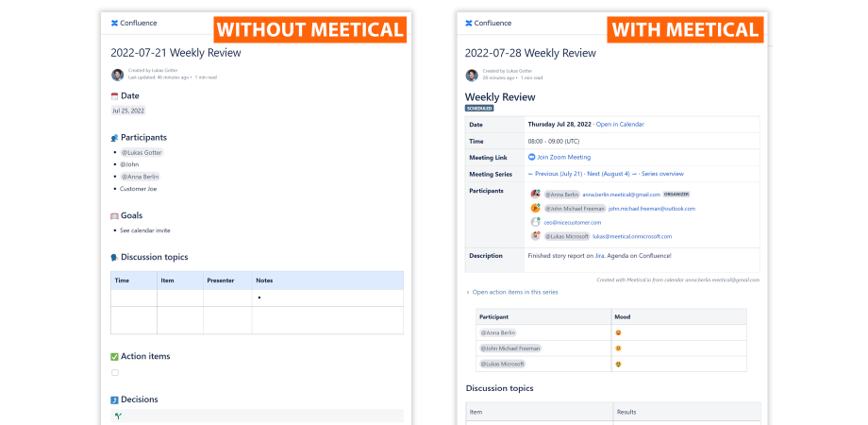The height and width of the screenshot is (425, 868).
Task: Open the Date lozenge Jul 25, 2022
Action: [x=128, y=110]
